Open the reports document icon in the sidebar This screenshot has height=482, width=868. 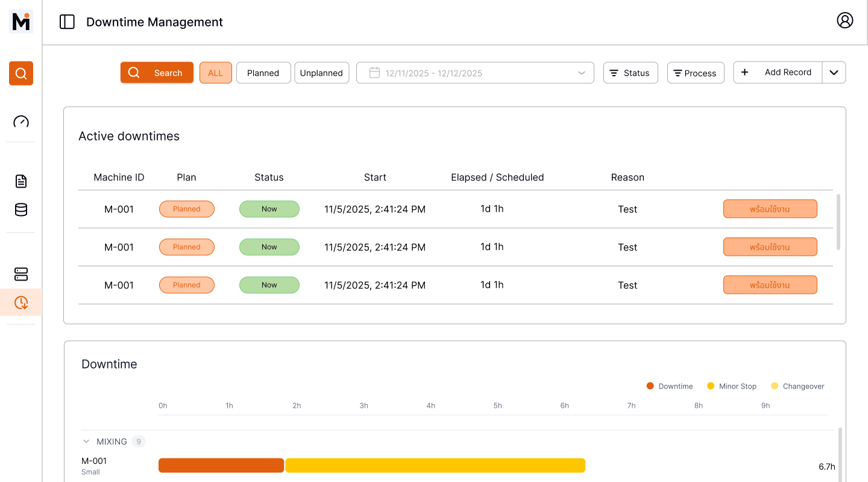coord(20,181)
